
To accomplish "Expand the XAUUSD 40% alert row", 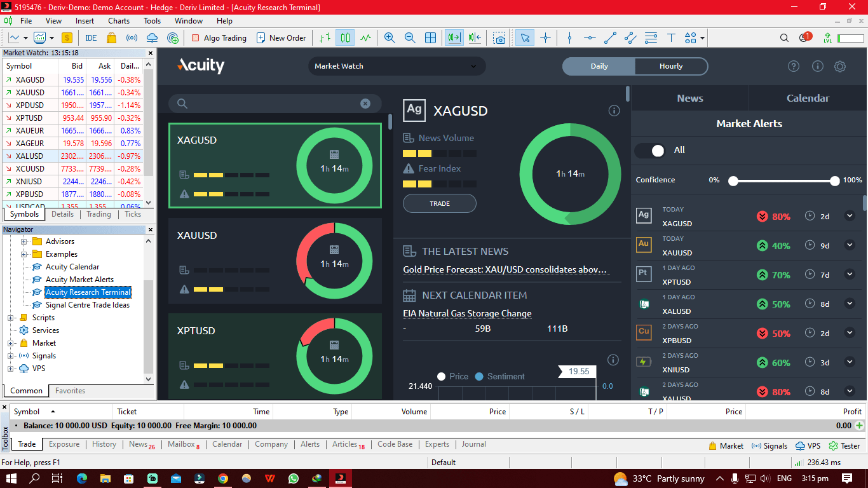I will [x=850, y=245].
